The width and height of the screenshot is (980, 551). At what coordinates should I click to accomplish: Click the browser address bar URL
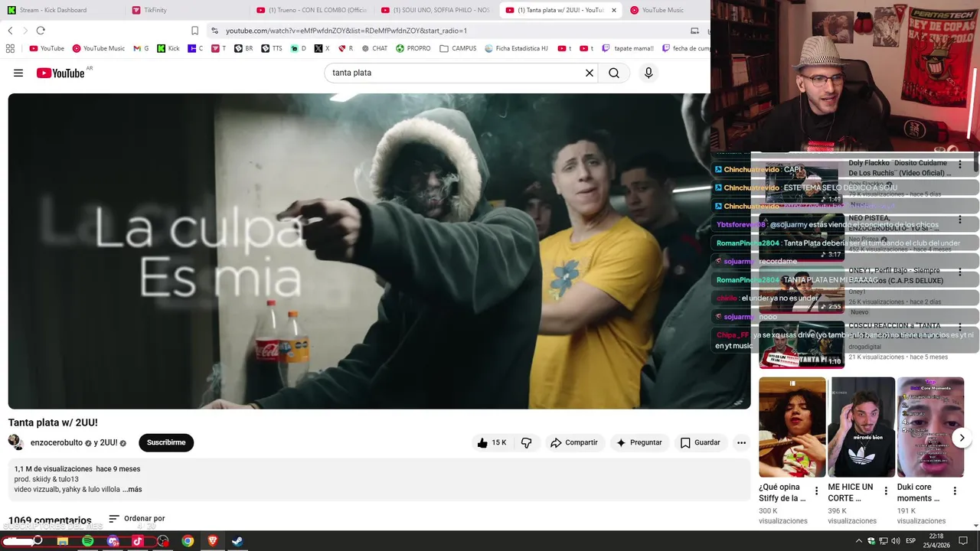[x=346, y=31]
